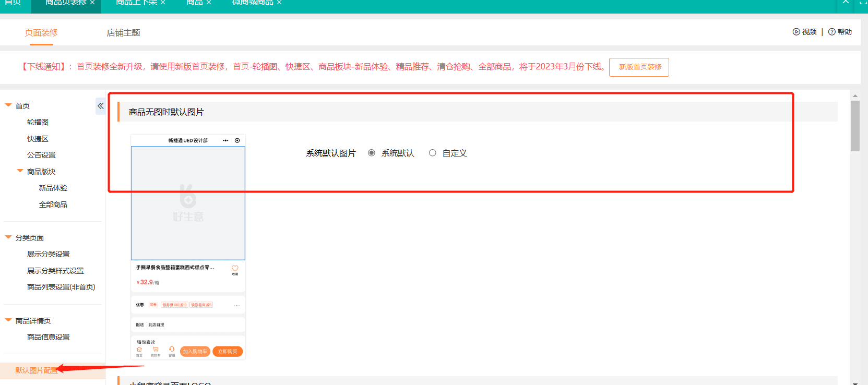Select 全部商品 in the sidebar
This screenshot has width=868, height=385.
(53, 204)
